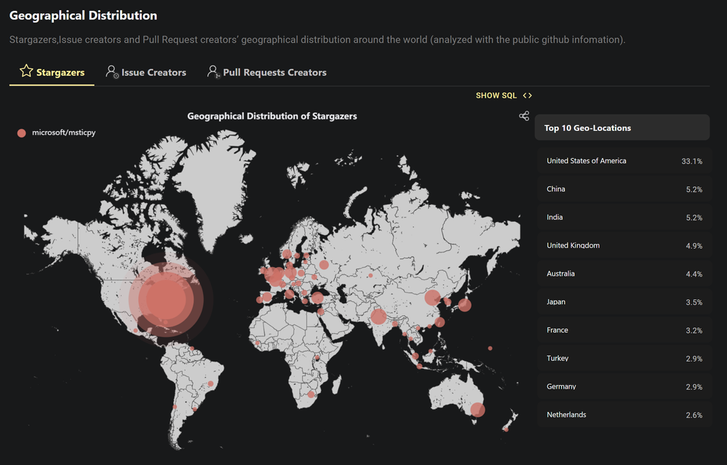Click the bubble over New Zealand
This screenshot has width=727, height=465.
click(506, 429)
